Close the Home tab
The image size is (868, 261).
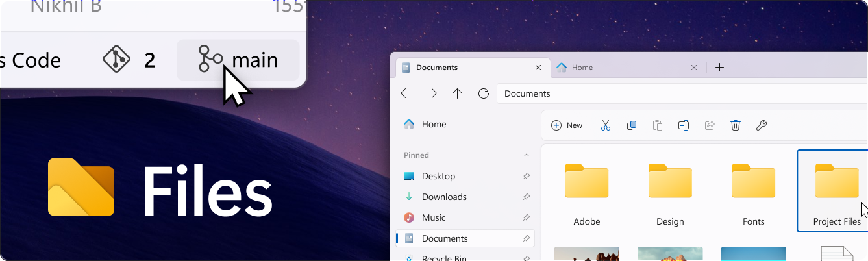point(693,68)
